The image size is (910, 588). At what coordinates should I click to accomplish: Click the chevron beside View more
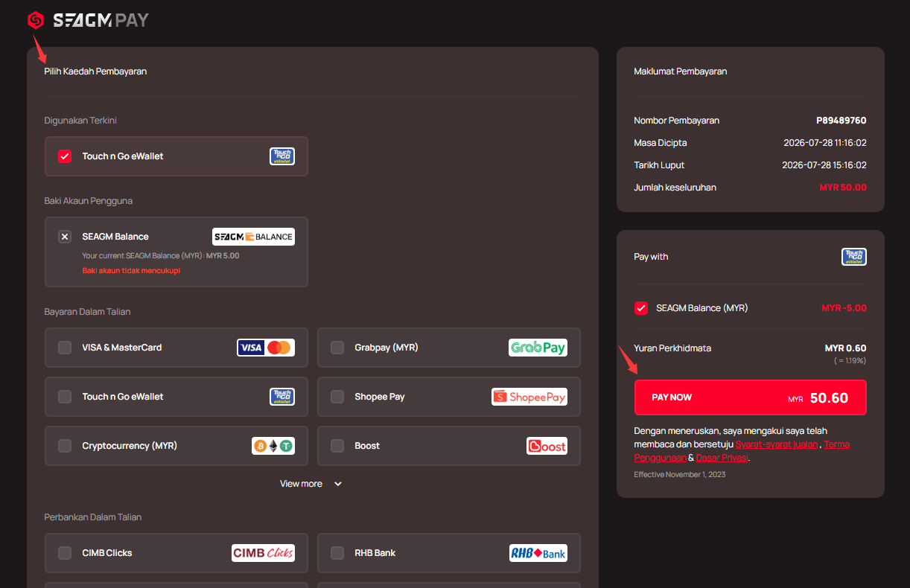tap(338, 484)
